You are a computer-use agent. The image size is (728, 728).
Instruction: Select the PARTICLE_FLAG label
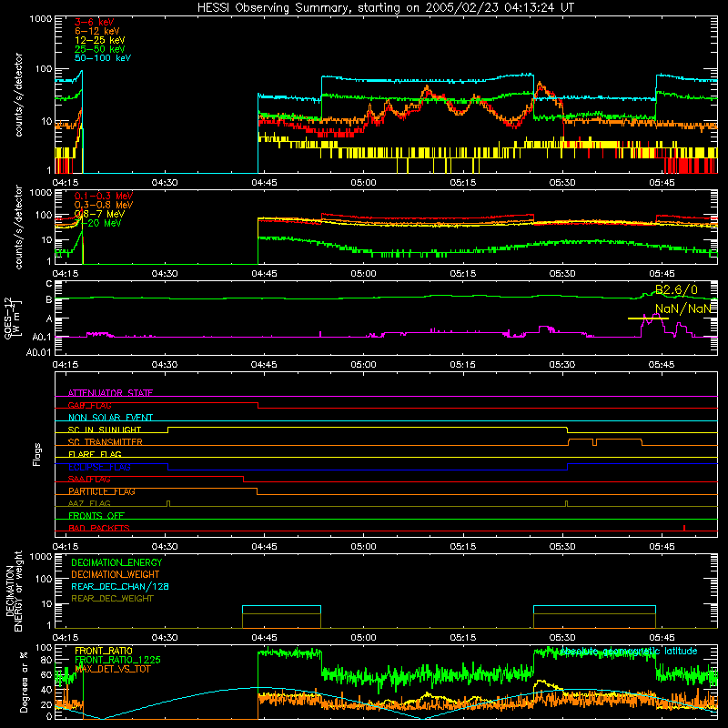[102, 491]
